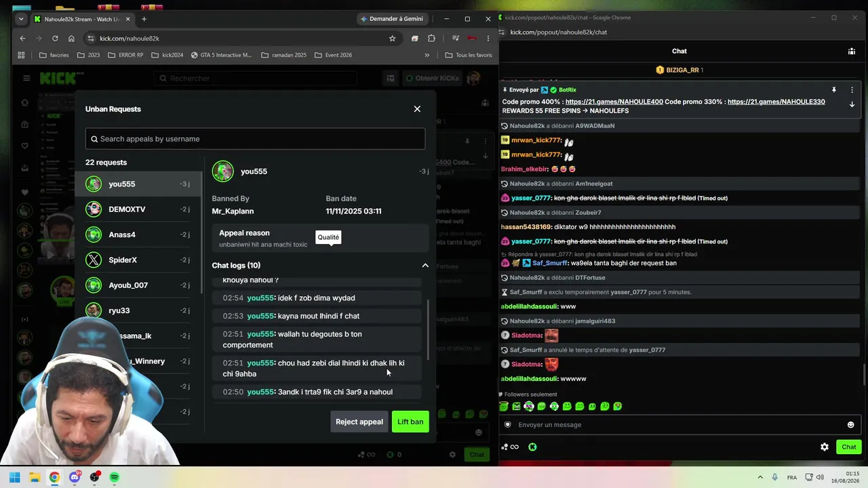
Task: Open SpiderX unban request
Action: pyautogui.click(x=139, y=260)
